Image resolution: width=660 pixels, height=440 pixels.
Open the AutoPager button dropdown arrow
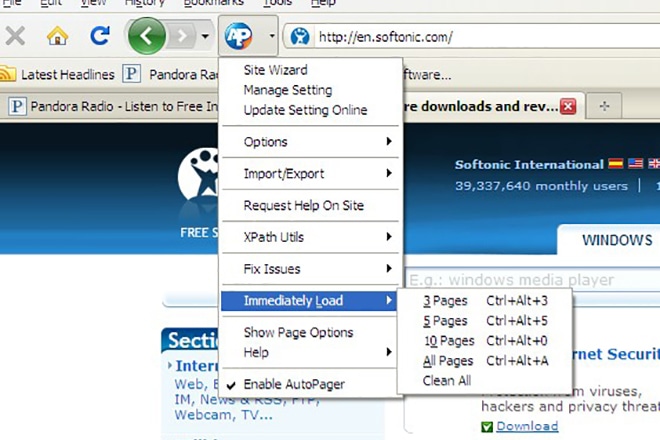(272, 38)
